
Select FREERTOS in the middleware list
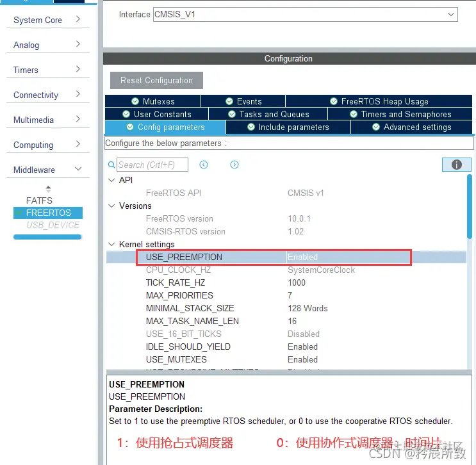pyautogui.click(x=48, y=213)
